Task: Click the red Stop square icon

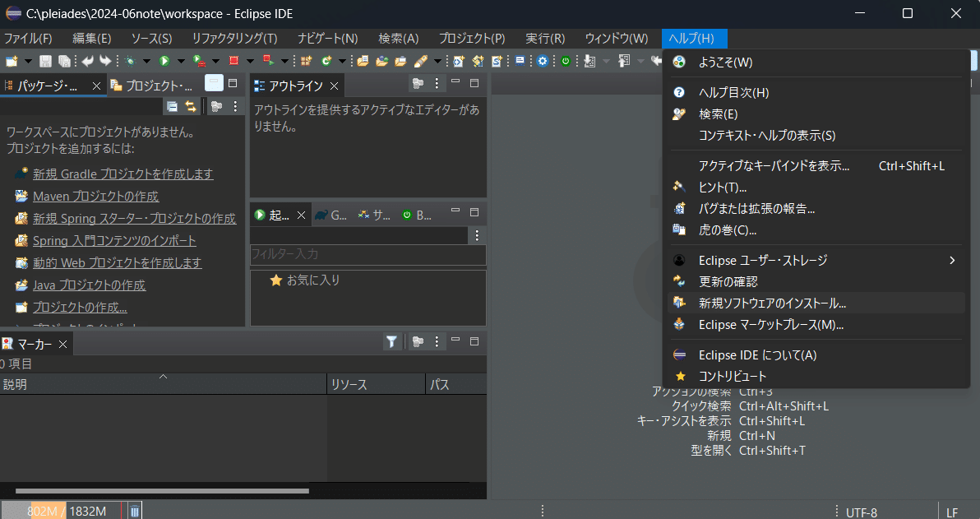Action: point(233,61)
